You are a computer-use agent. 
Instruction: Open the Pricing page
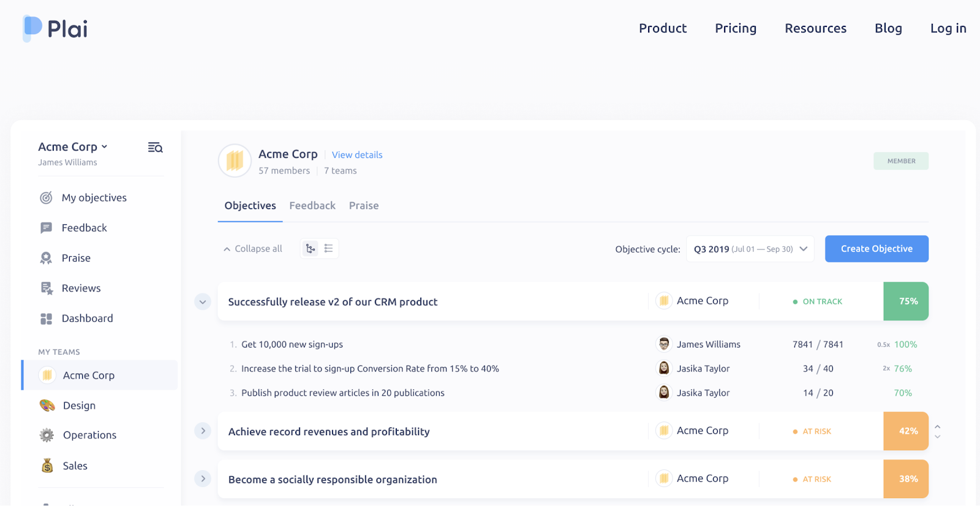tap(736, 28)
